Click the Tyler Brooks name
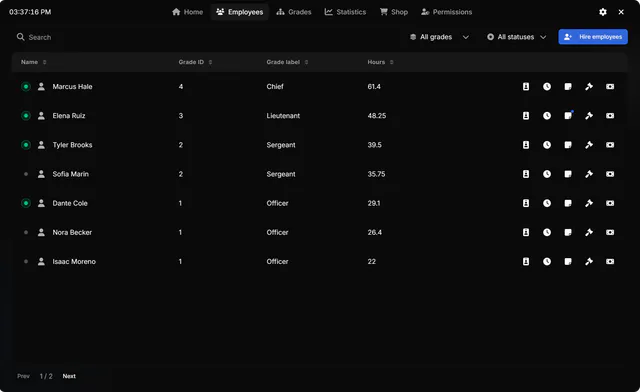Image resolution: width=640 pixels, height=392 pixels. pyautogui.click(x=72, y=145)
